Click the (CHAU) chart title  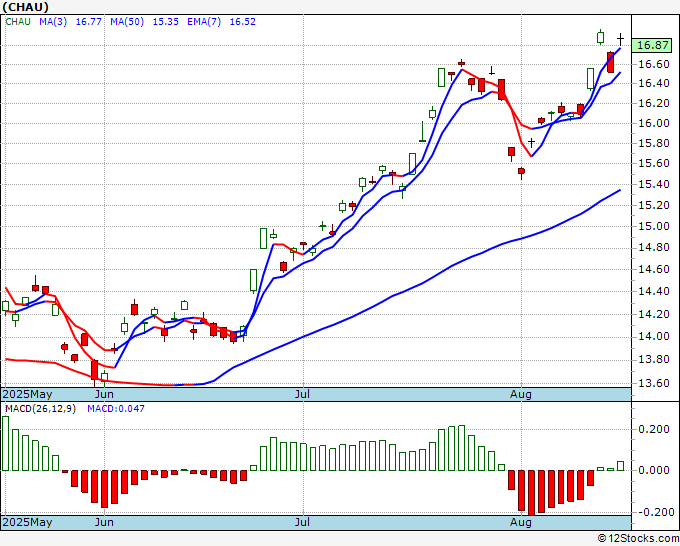[x=25, y=7]
